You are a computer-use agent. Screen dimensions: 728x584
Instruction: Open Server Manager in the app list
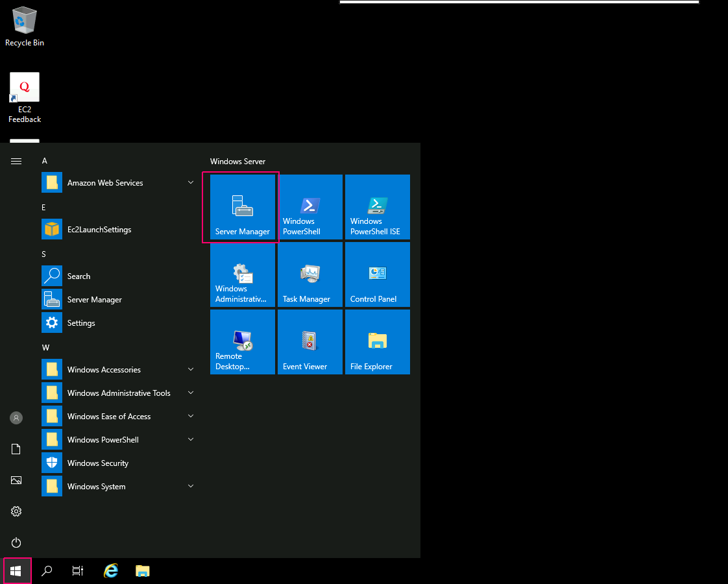tap(118, 299)
